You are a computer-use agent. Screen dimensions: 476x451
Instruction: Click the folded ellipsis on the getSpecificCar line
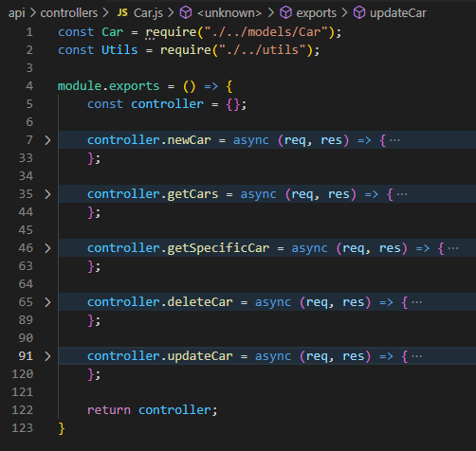click(x=453, y=248)
